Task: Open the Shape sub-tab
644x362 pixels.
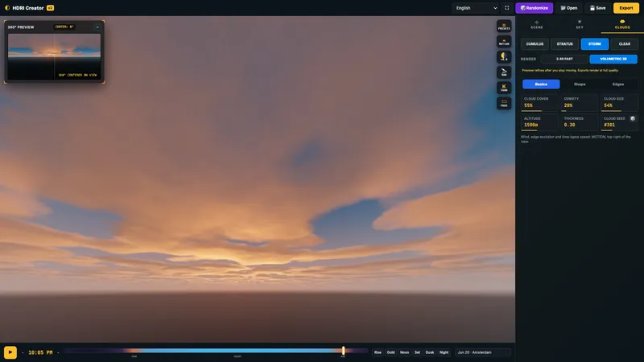Action: tap(580, 84)
